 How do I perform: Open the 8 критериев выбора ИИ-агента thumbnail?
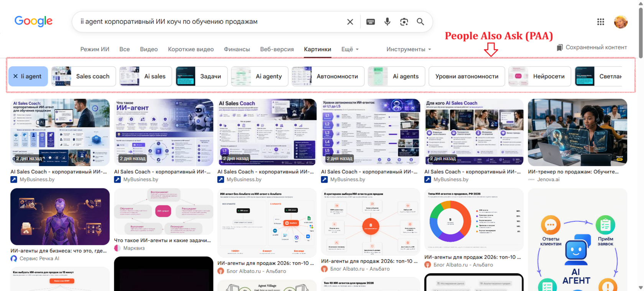370,222
